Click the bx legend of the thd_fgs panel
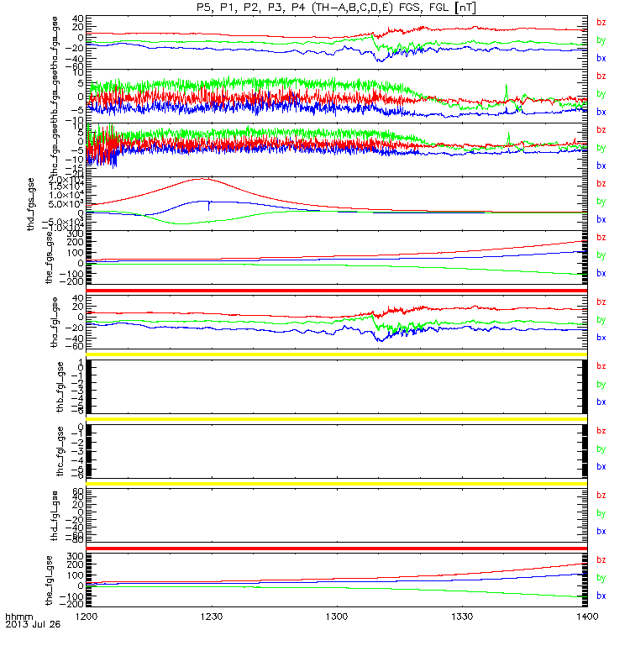Image resolution: width=630 pixels, height=672 pixels. pyautogui.click(x=601, y=220)
